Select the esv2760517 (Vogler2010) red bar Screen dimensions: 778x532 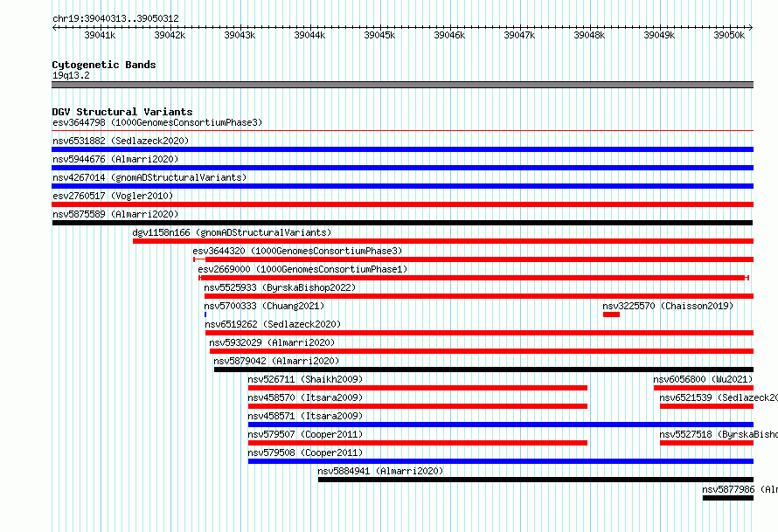[x=402, y=204]
